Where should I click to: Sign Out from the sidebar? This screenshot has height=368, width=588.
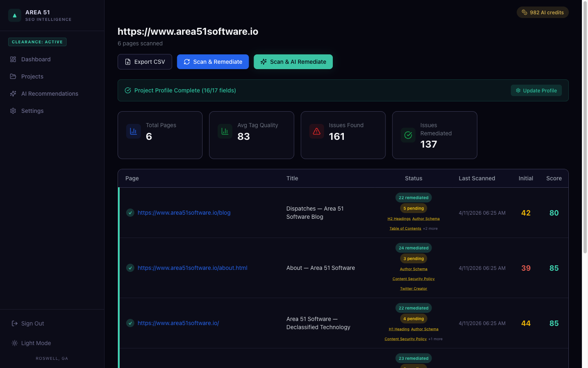click(29, 323)
